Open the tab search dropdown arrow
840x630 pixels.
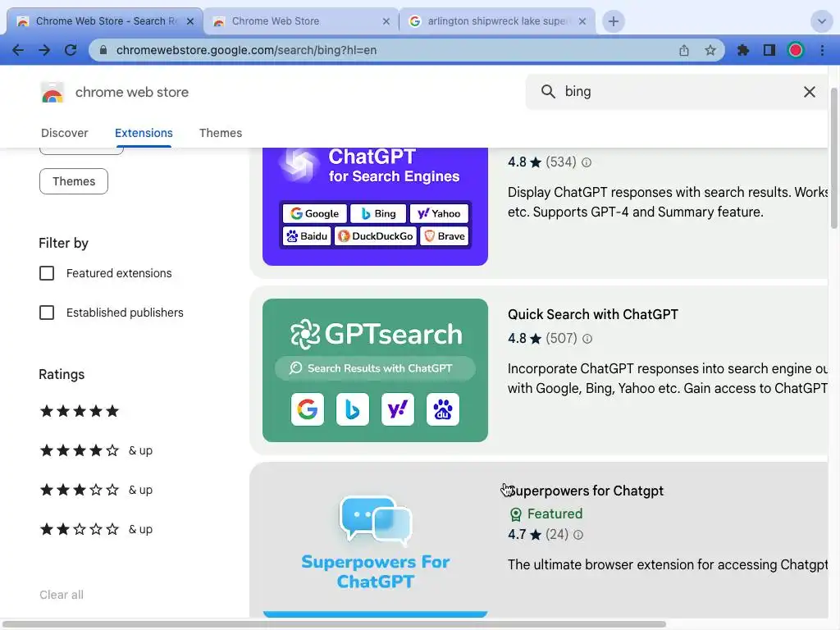pos(821,21)
